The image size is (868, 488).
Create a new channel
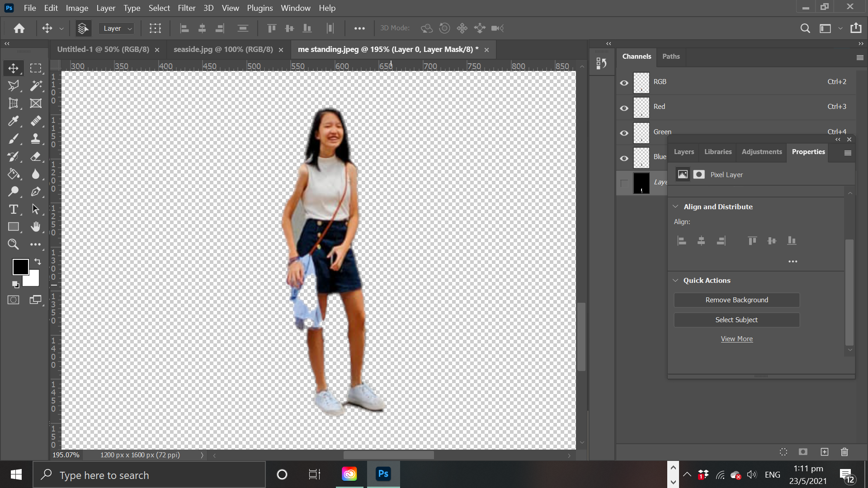[x=825, y=452]
